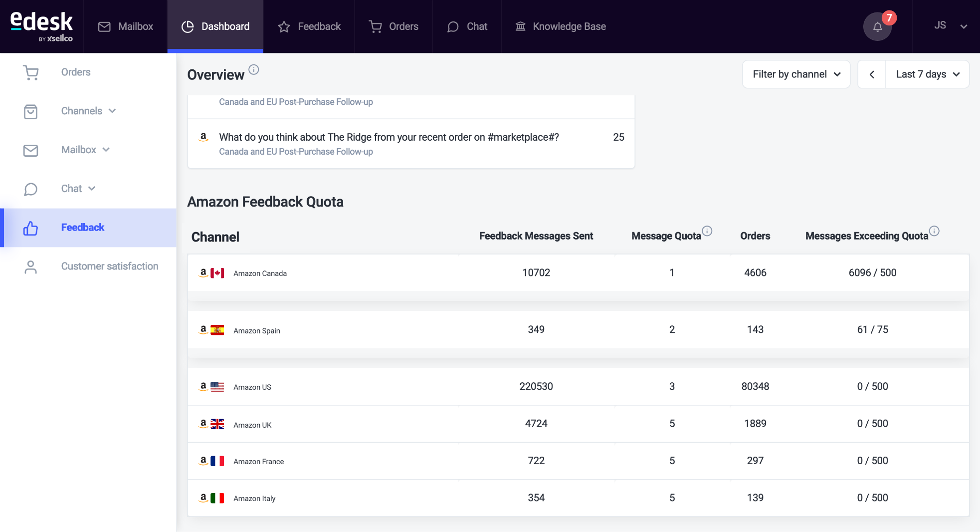Click the sidebar Chat bubble icon
This screenshot has height=532, width=980.
(31, 189)
